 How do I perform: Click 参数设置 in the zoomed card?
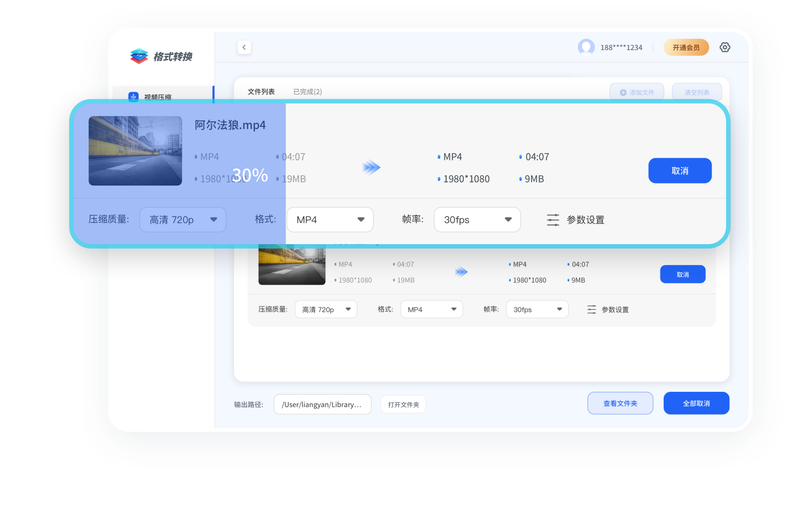point(585,220)
